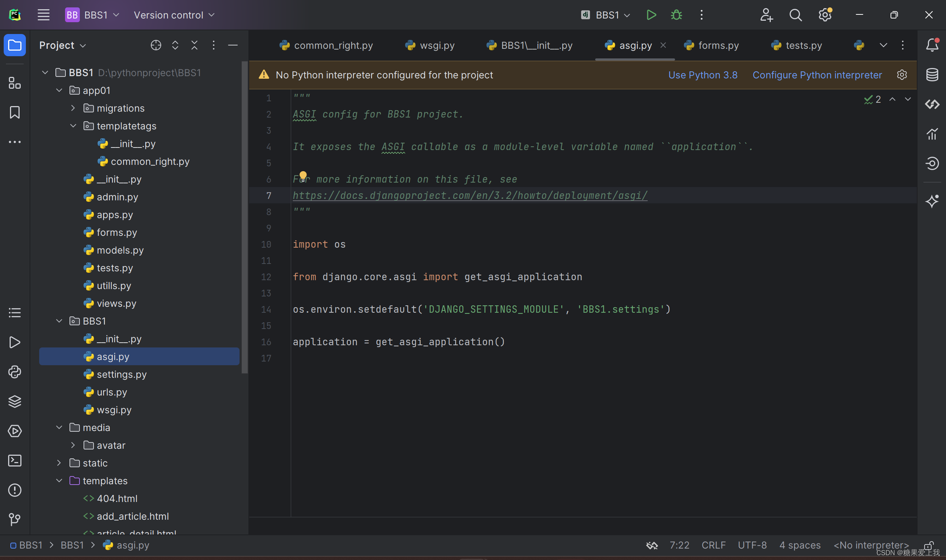Click Use Python 3.8 button
The image size is (946, 560).
coord(703,75)
